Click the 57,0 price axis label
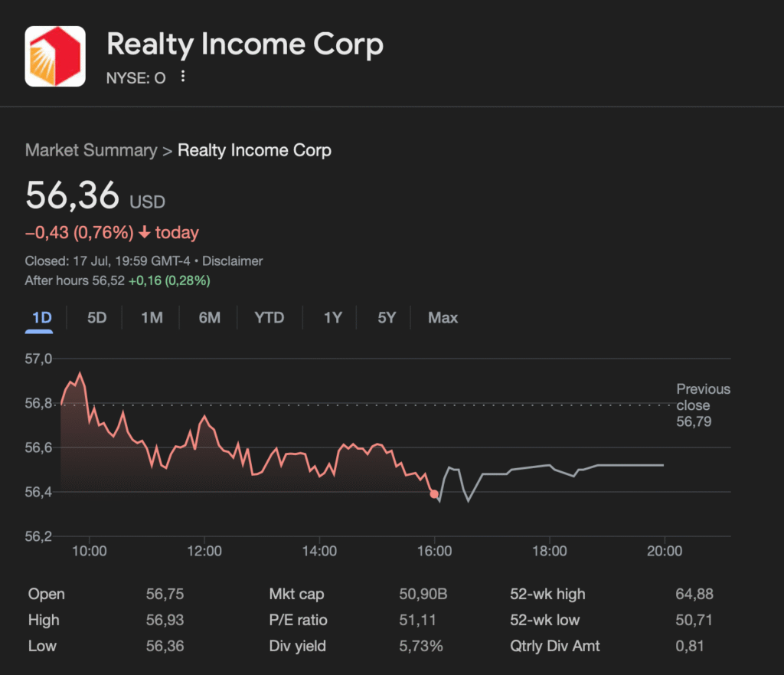784x675 pixels. tap(38, 359)
